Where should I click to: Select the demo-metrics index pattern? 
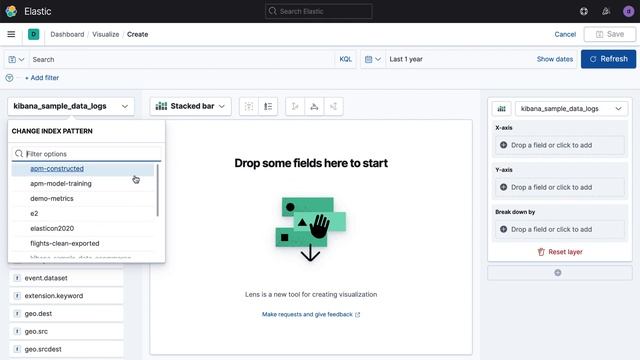click(x=82, y=198)
